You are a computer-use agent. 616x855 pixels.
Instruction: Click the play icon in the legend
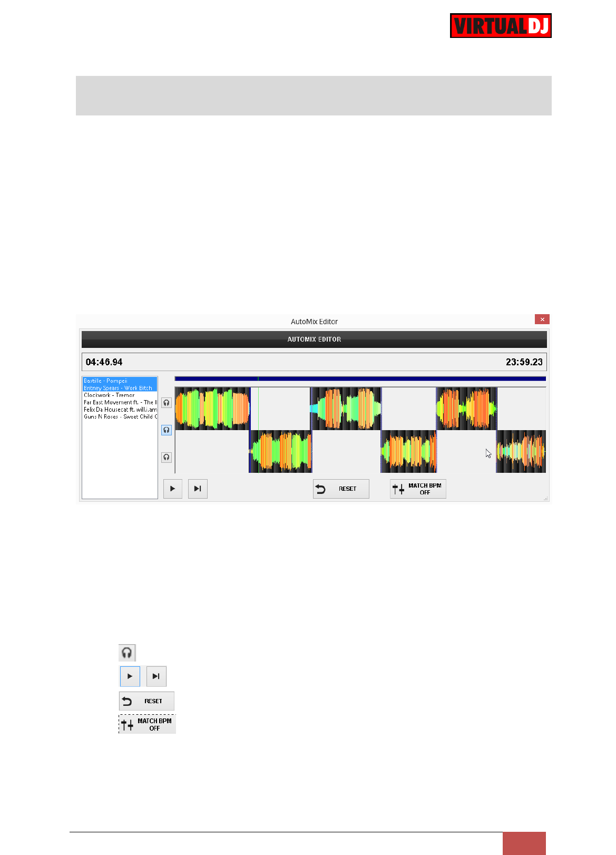point(130,676)
